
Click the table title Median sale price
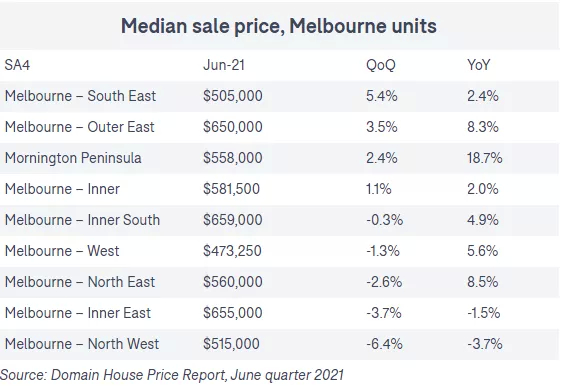click(x=279, y=26)
